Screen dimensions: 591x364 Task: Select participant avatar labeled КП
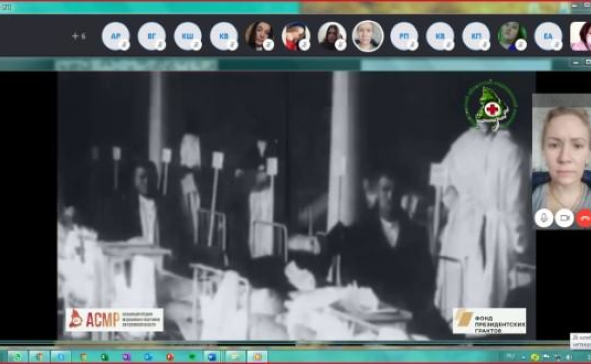pos(476,36)
